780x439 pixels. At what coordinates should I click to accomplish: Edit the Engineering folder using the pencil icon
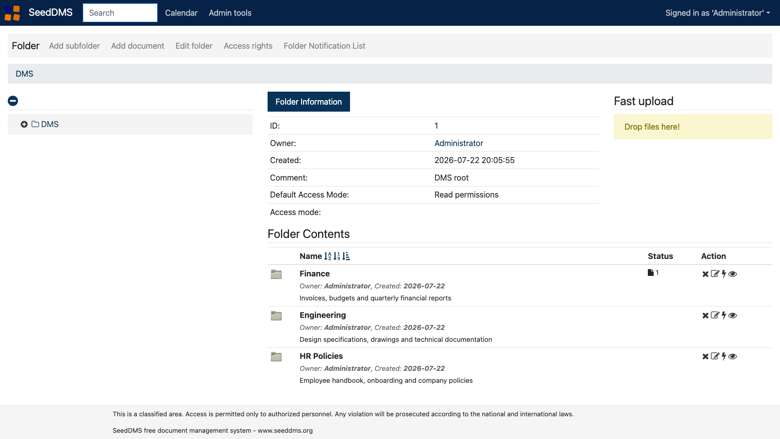click(x=715, y=315)
